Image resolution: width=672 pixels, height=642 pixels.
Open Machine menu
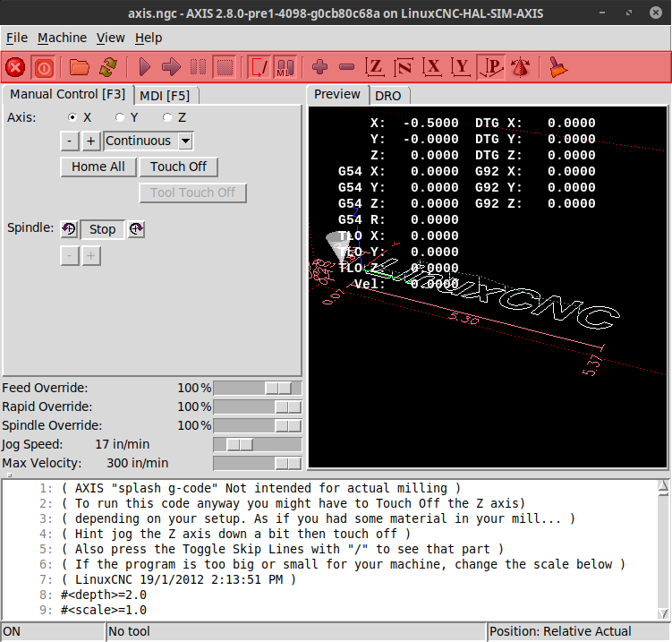(62, 39)
